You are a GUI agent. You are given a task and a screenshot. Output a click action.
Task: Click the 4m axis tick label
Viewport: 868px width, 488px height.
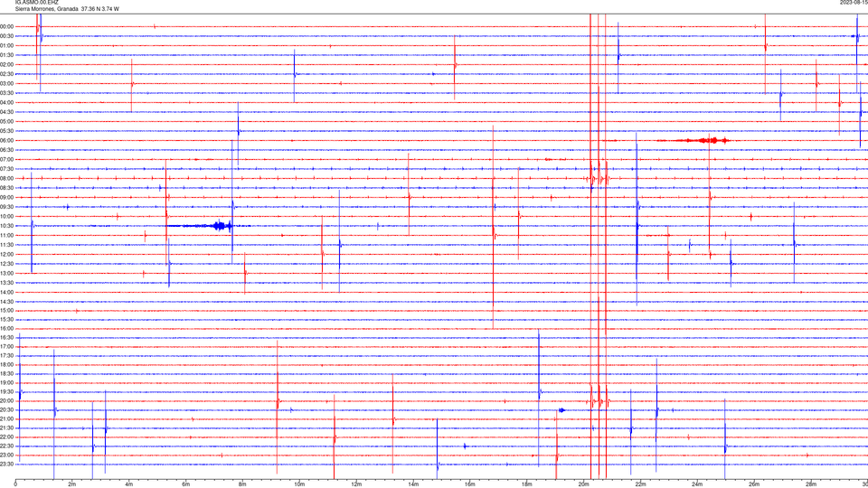pyautogui.click(x=129, y=484)
